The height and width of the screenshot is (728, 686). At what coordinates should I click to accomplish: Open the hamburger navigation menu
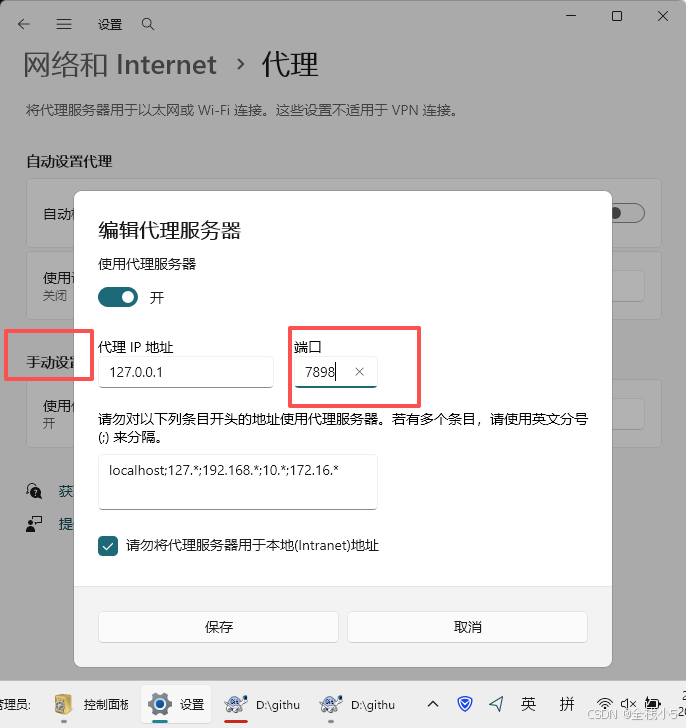(x=64, y=24)
